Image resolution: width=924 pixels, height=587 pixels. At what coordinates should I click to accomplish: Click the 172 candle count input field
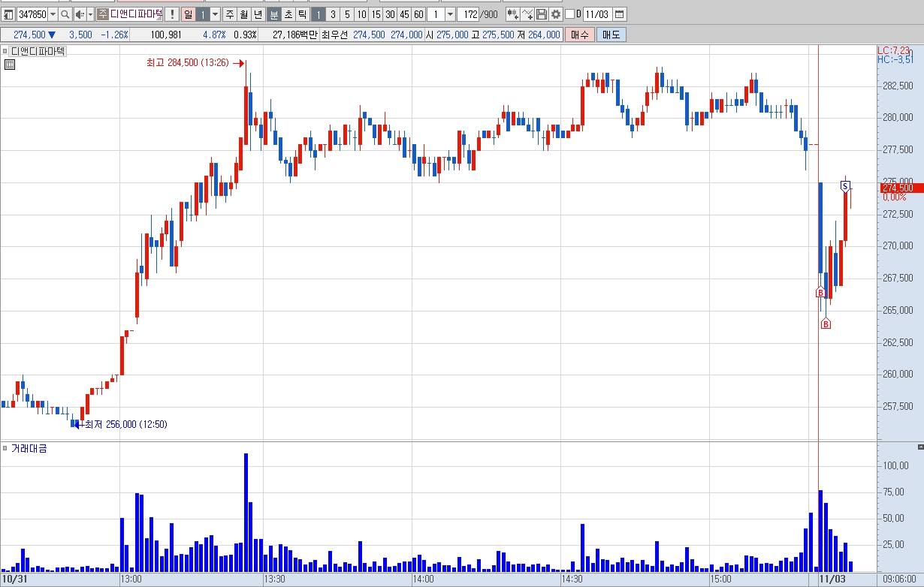pyautogui.click(x=468, y=14)
